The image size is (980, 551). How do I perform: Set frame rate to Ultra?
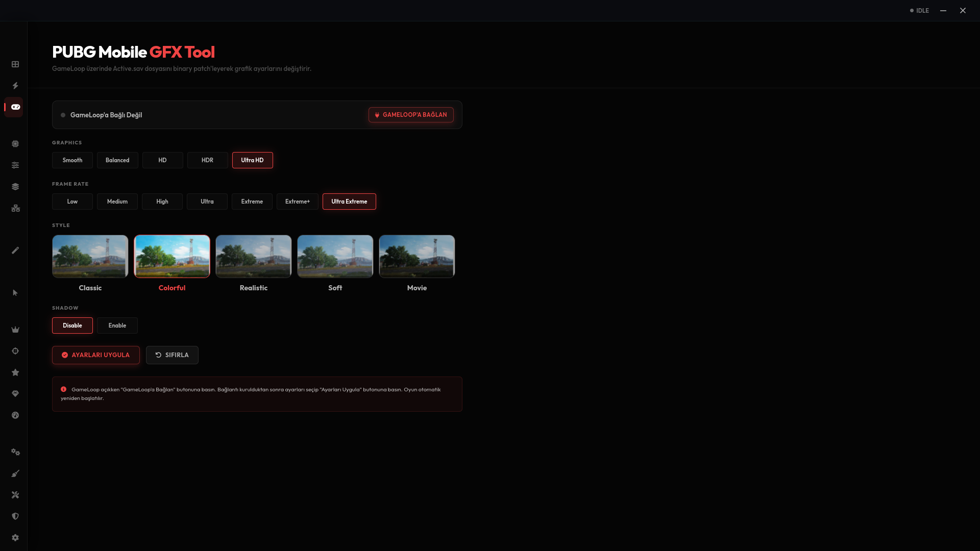click(207, 202)
